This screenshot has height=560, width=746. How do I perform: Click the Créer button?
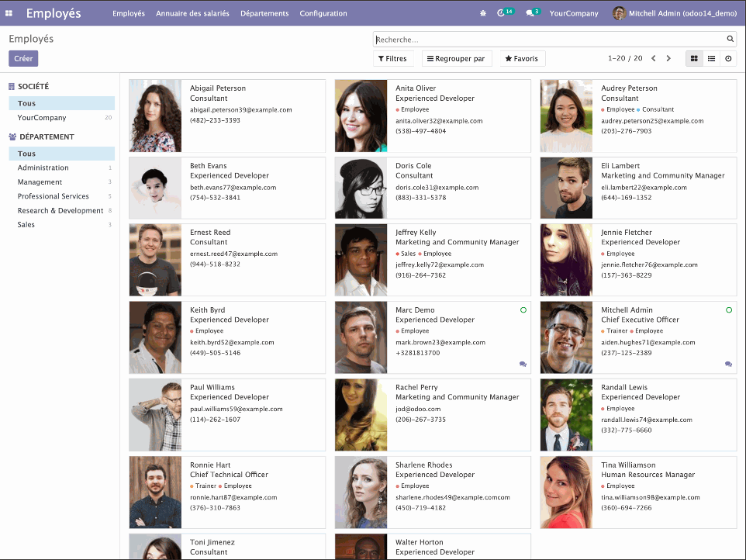click(x=23, y=58)
